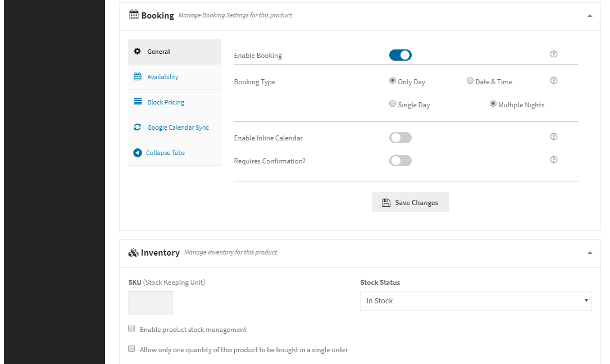Choose Single Day booking type
The image size is (610, 364).
click(x=393, y=104)
